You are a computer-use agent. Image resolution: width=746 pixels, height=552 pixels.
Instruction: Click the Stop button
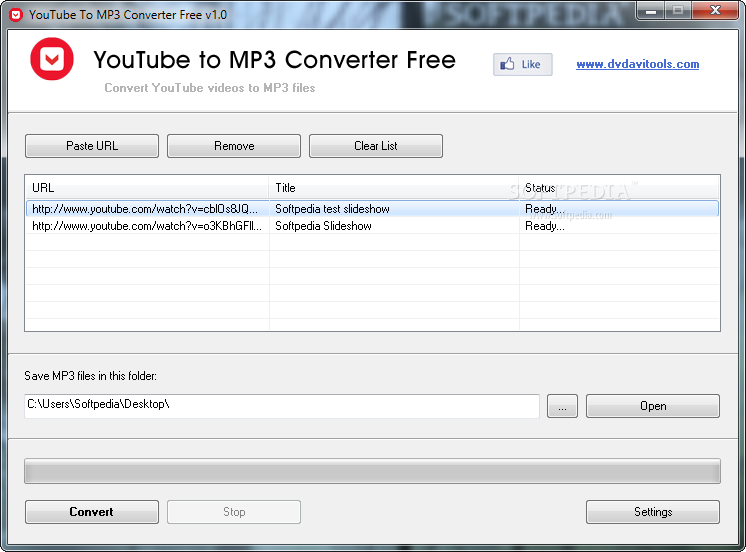pyautogui.click(x=234, y=512)
